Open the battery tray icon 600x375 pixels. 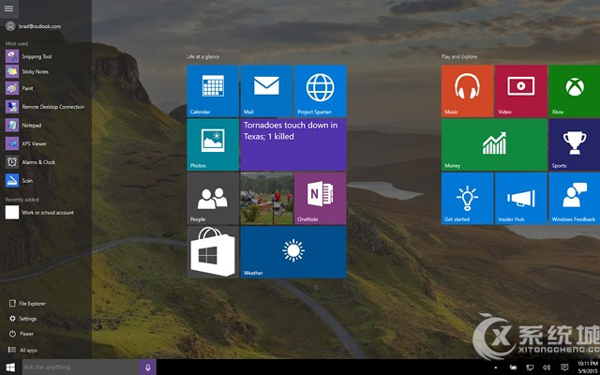513,368
